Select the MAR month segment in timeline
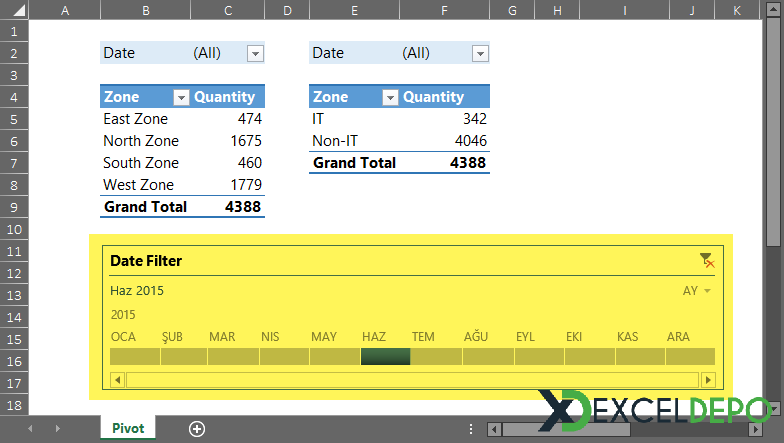 [x=234, y=356]
